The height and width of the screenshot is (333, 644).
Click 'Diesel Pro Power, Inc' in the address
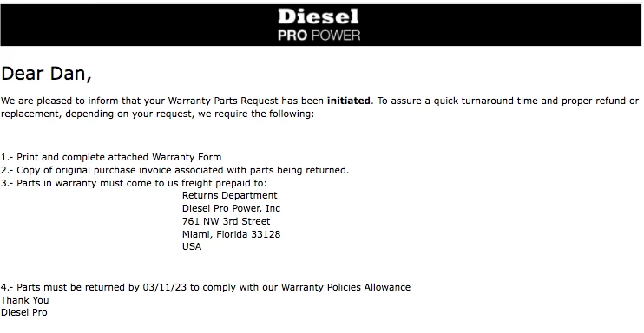(x=231, y=209)
